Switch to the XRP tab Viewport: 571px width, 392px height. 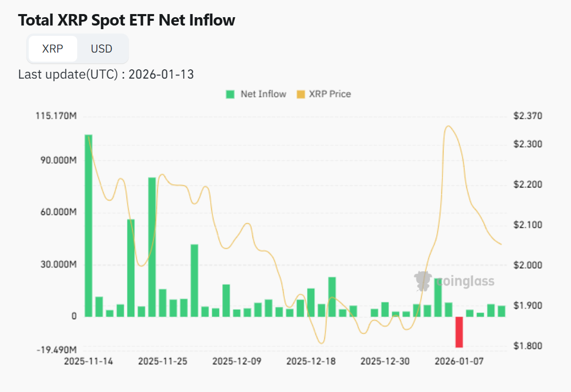click(x=53, y=49)
